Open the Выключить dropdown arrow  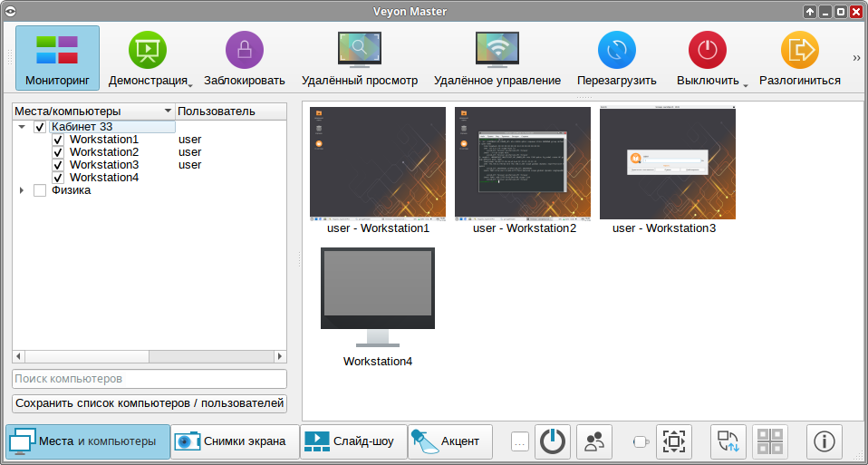click(745, 86)
